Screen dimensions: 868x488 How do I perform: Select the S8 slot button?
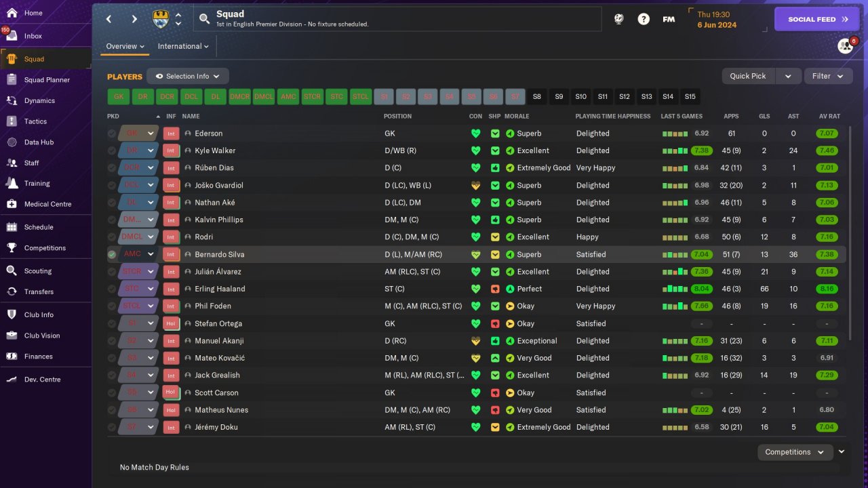537,97
